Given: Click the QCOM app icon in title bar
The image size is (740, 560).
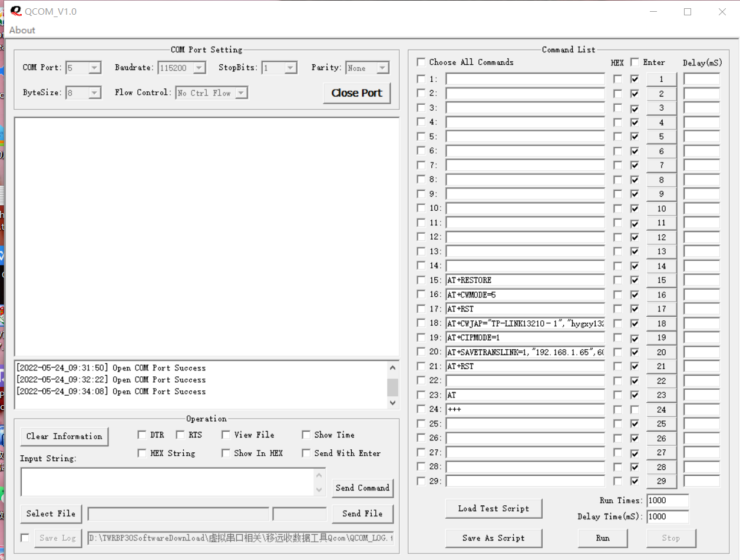Looking at the screenshot, I should (x=15, y=11).
